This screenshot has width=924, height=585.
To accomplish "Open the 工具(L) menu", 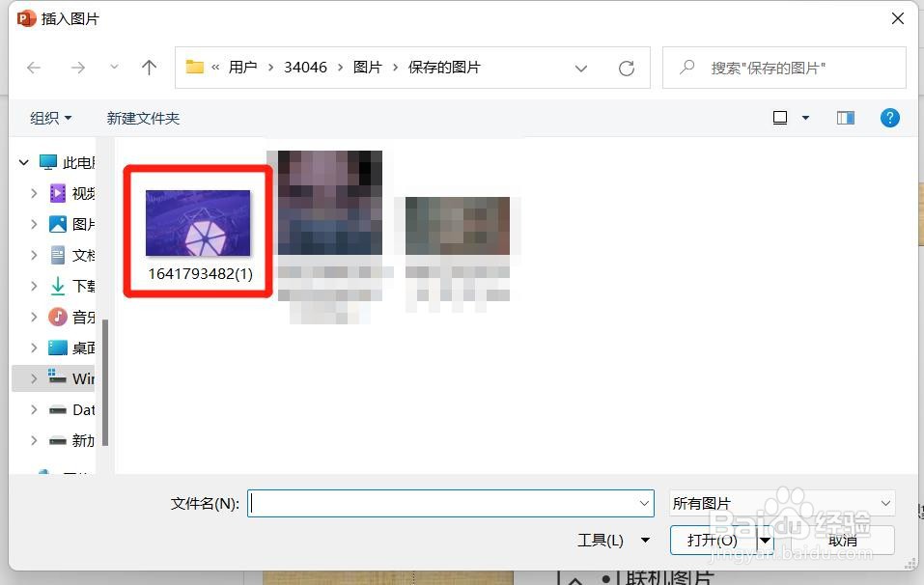I will pos(614,541).
